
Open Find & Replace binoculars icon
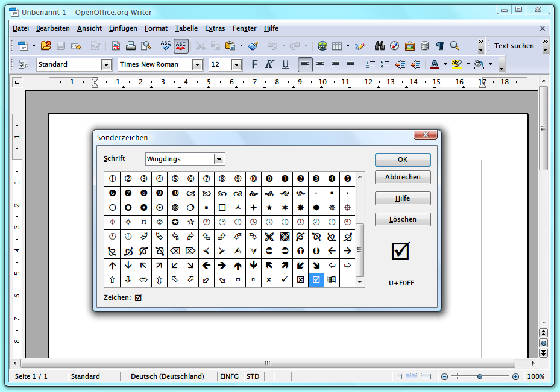[x=379, y=46]
